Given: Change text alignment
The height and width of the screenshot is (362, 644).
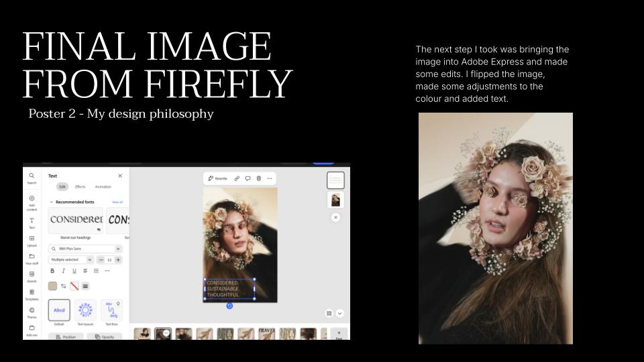Looking at the screenshot, I should (x=85, y=271).
